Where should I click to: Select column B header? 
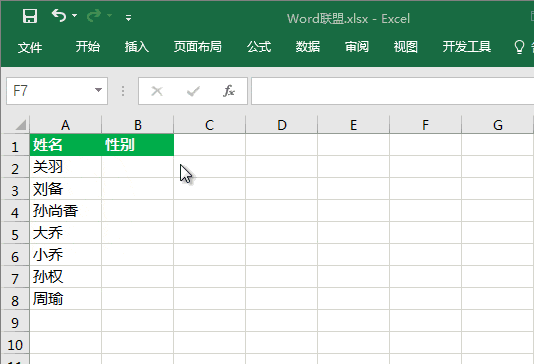click(x=138, y=125)
